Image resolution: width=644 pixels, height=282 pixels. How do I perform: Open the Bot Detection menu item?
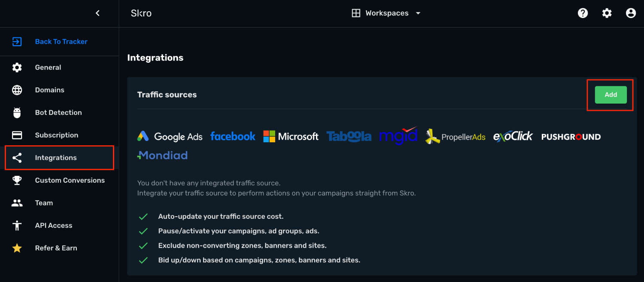59,113
